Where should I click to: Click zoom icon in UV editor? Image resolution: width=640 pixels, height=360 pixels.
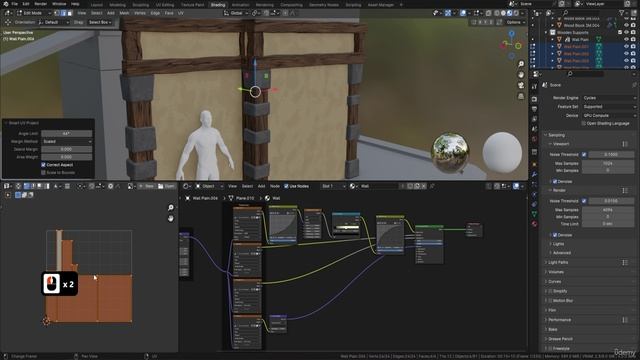pos(171,208)
